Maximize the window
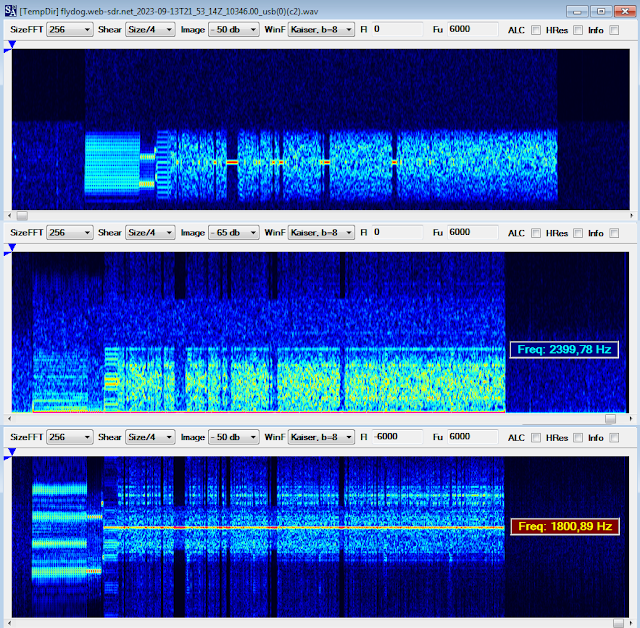This screenshot has width=640, height=628. pyautogui.click(x=601, y=11)
